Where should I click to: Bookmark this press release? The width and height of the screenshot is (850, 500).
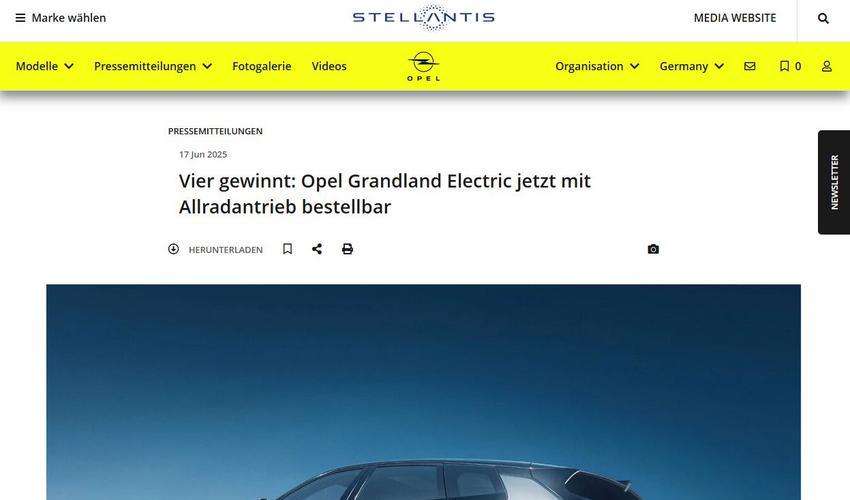(x=288, y=249)
